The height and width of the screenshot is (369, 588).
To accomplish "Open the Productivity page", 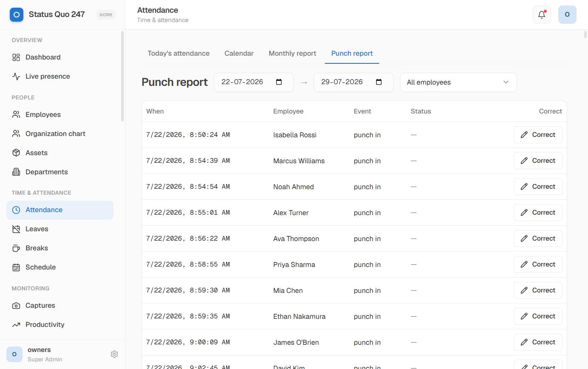I will (x=60, y=325).
